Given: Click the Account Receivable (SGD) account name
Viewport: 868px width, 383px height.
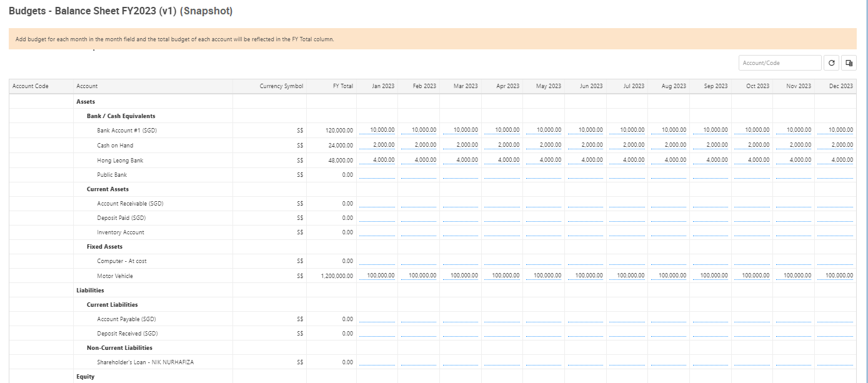Looking at the screenshot, I should (x=130, y=204).
